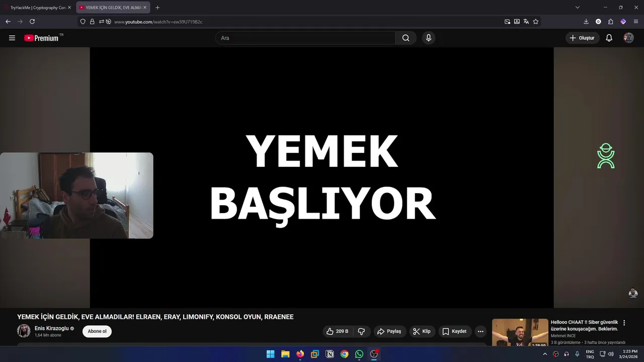Open WhatsApp from the taskbar
The height and width of the screenshot is (362, 644).
pos(359,354)
